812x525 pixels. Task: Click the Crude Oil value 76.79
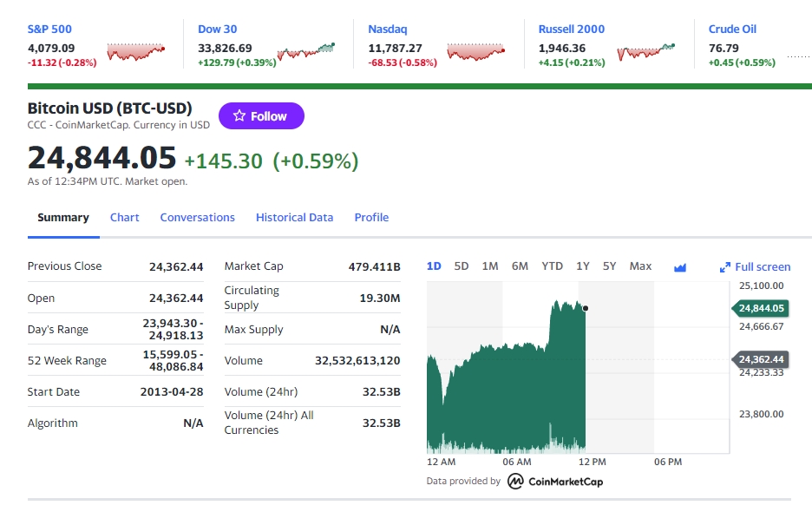point(724,48)
